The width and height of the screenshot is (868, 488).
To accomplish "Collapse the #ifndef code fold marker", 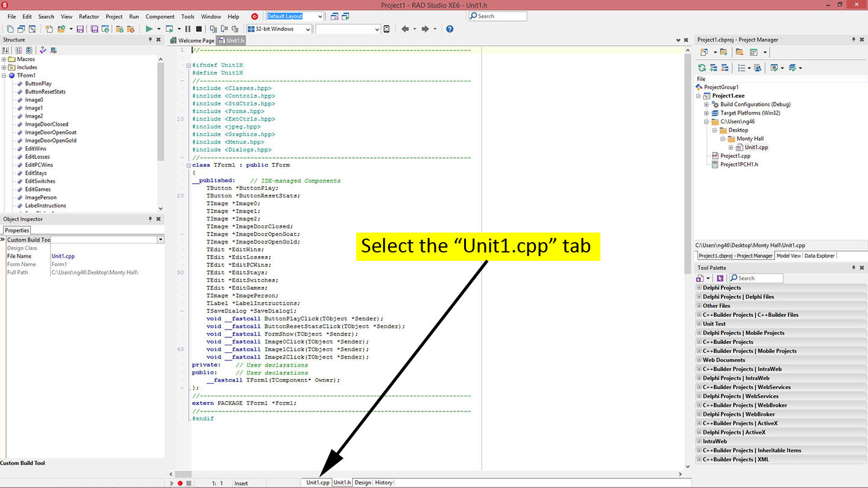I will [x=189, y=65].
